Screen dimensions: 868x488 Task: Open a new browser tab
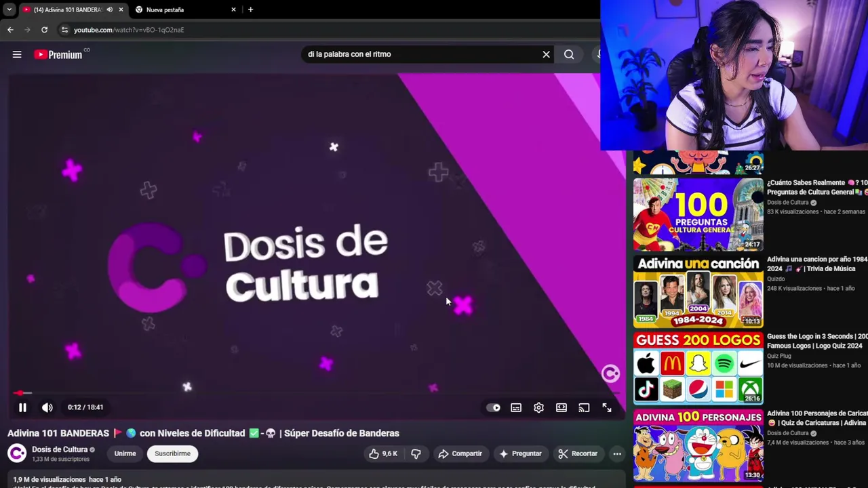point(250,9)
